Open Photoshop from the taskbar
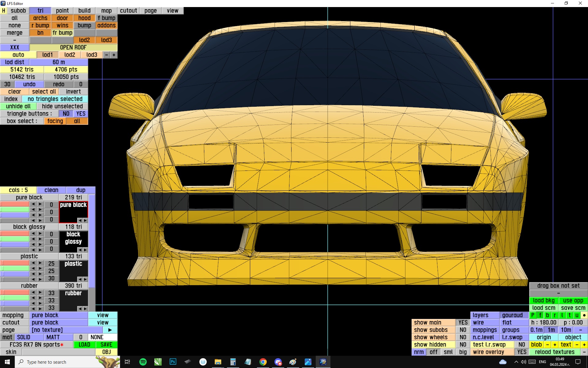Viewport: 588px width, 368px height. pyautogui.click(x=173, y=362)
